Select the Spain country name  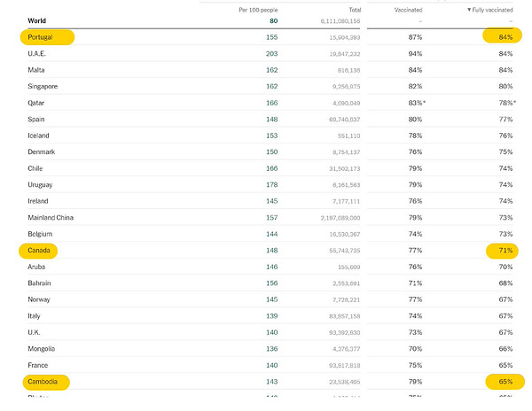pos(36,119)
